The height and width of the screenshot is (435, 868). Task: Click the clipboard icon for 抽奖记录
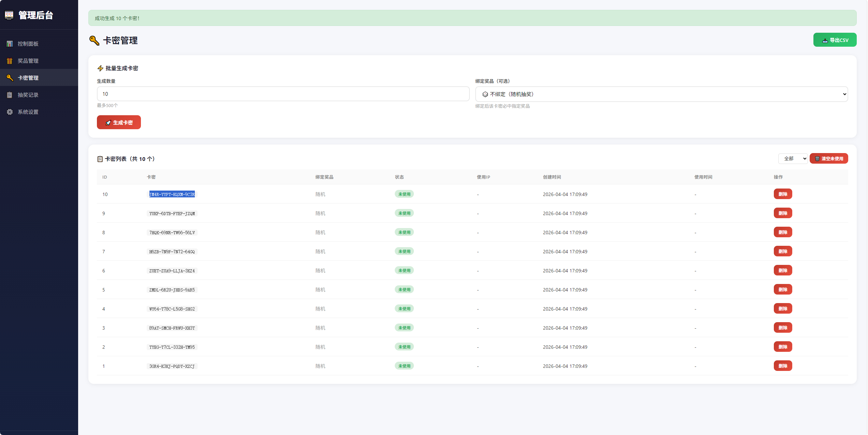pos(10,95)
